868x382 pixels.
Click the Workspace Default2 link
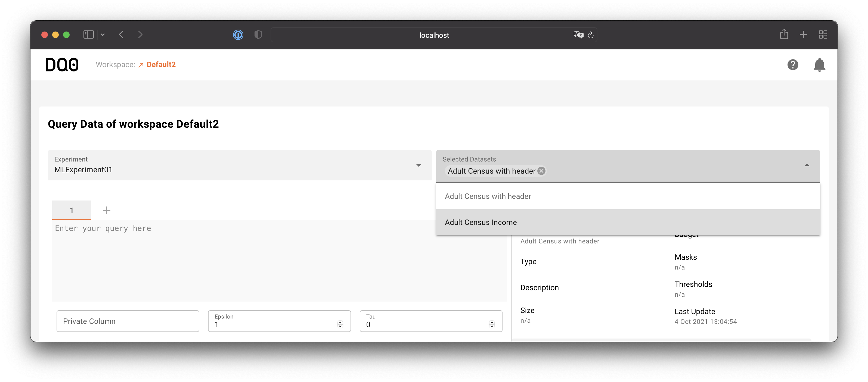pyautogui.click(x=160, y=65)
